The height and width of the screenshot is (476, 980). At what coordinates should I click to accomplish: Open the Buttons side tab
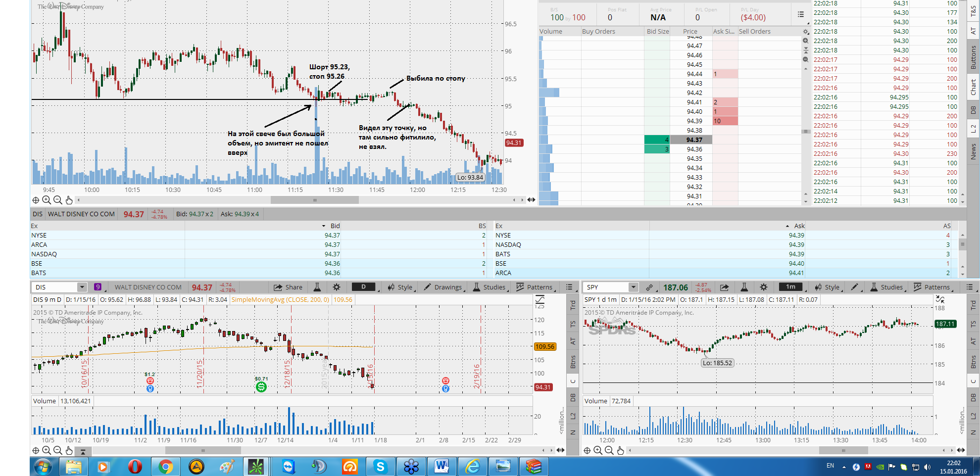click(x=973, y=57)
